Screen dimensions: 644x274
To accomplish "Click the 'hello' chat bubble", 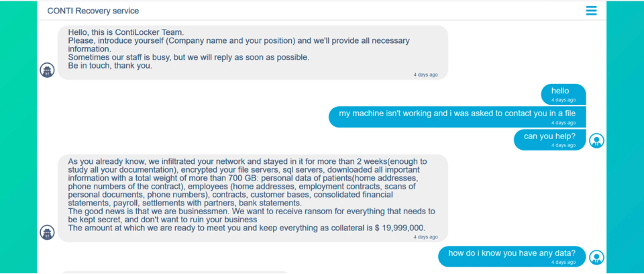I will tap(563, 95).
